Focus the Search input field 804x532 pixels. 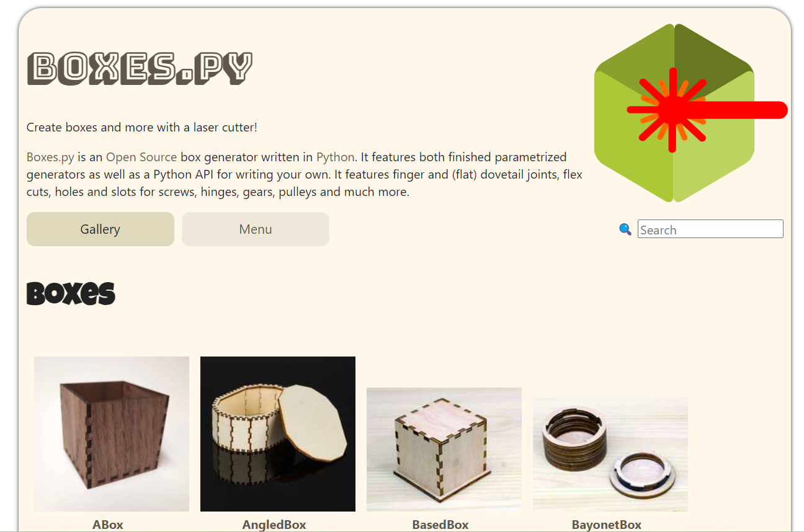(710, 229)
